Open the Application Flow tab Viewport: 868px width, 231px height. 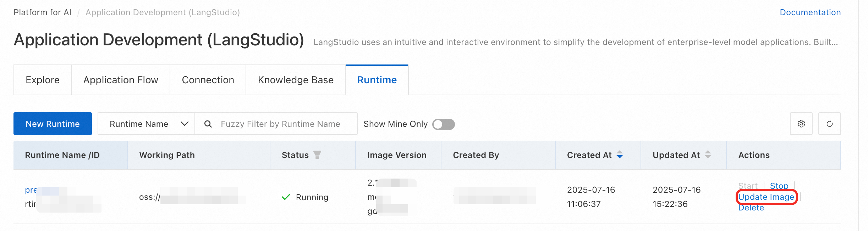121,80
